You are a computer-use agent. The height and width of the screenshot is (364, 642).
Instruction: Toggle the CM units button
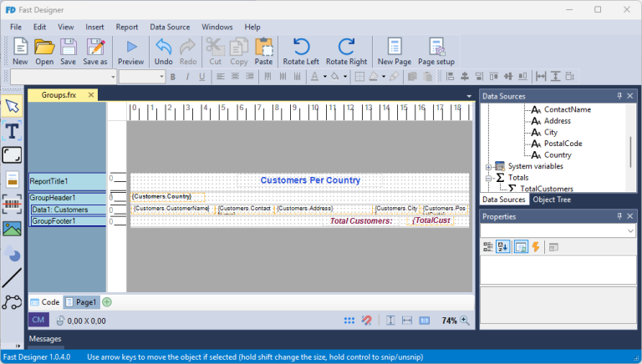(x=38, y=320)
